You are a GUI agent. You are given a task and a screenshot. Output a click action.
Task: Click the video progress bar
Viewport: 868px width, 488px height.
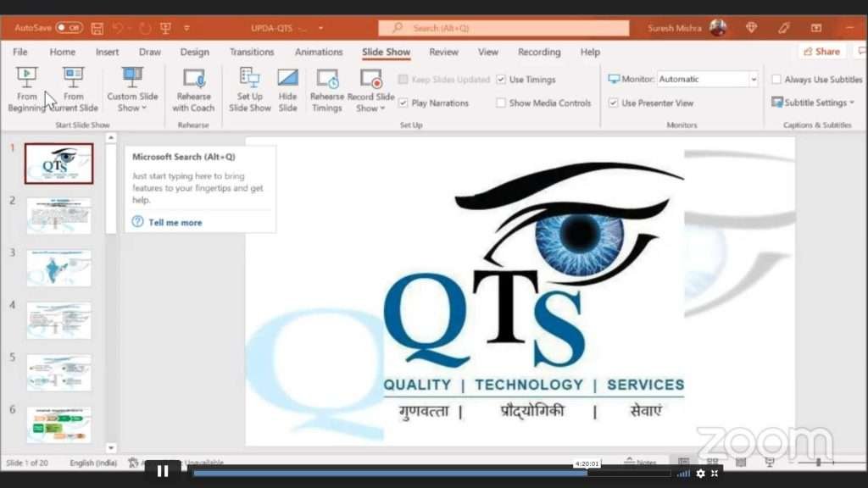click(x=431, y=473)
